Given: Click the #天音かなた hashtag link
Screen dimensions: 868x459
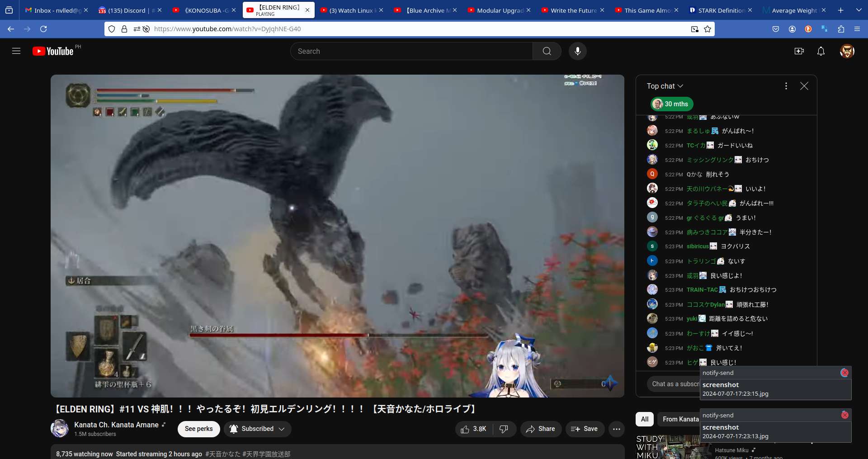Looking at the screenshot, I should (x=223, y=454).
